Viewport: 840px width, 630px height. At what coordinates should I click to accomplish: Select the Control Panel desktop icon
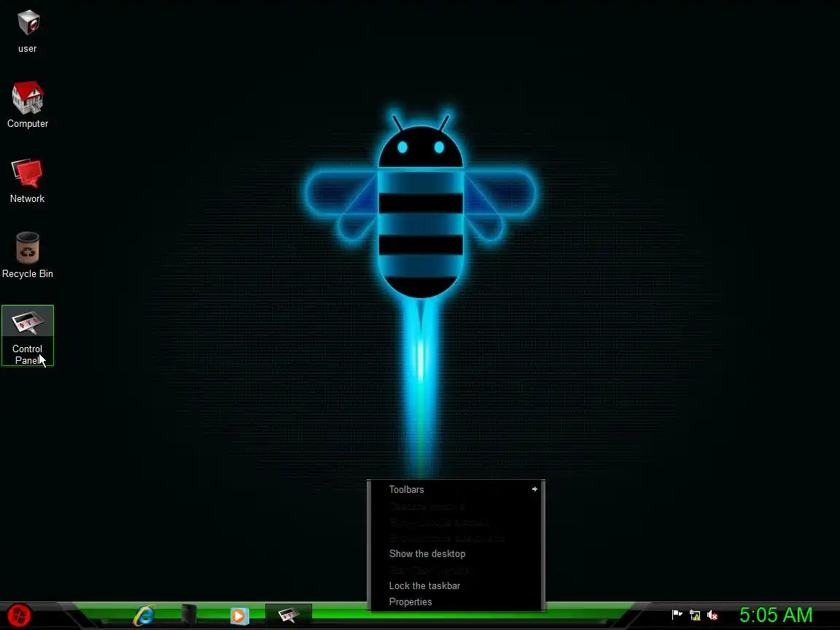27,335
